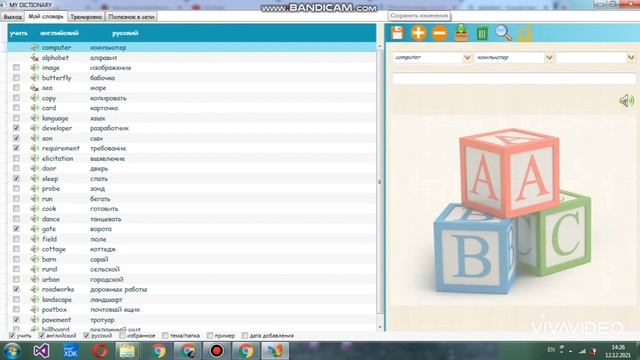Click the green trash bin icon

tap(482, 33)
